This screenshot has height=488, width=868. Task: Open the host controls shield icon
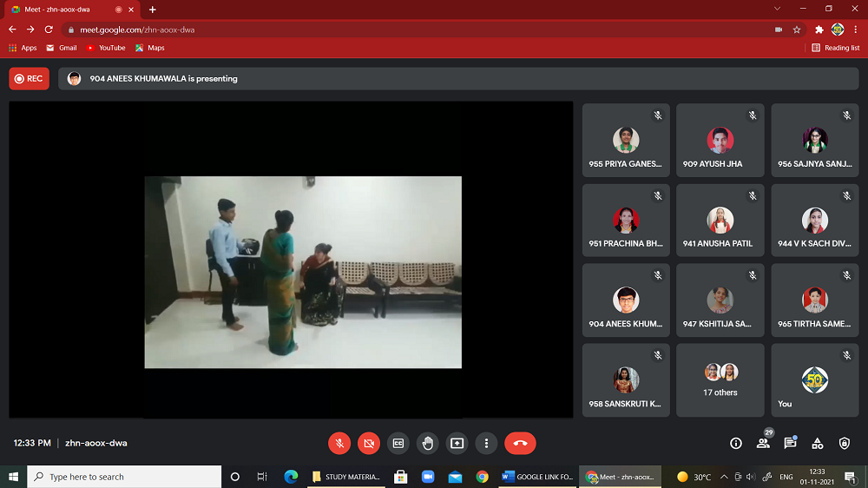pyautogui.click(x=845, y=443)
